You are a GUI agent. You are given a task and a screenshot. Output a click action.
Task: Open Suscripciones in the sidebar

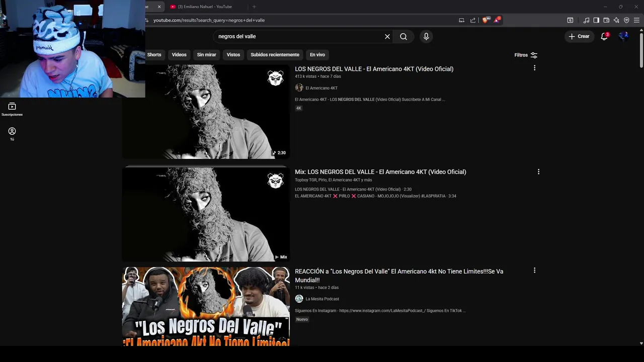[x=12, y=110]
